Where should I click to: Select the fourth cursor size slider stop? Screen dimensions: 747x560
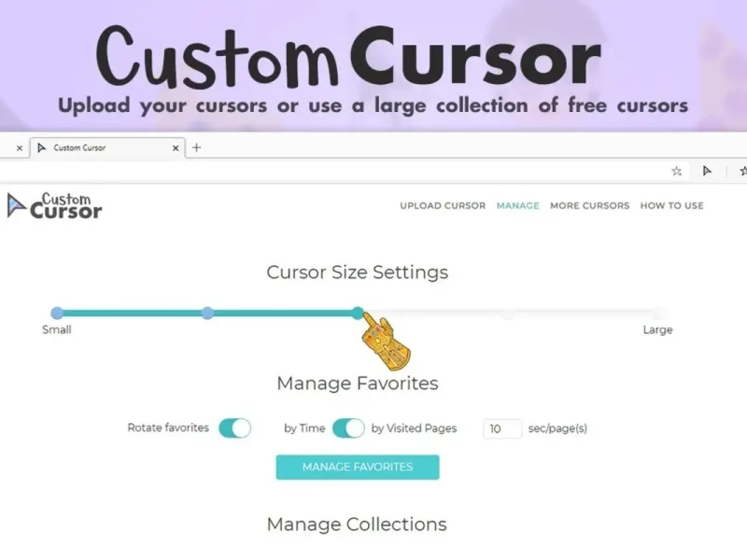(508, 313)
